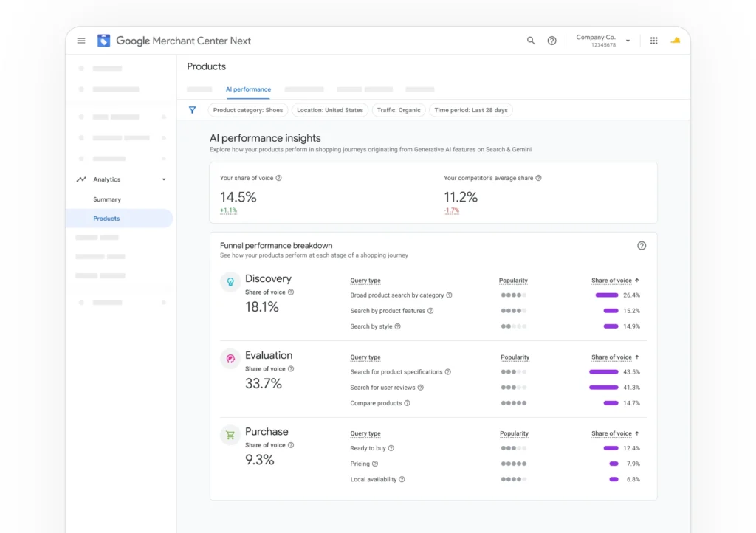Open help for Search by style

[x=398, y=326]
